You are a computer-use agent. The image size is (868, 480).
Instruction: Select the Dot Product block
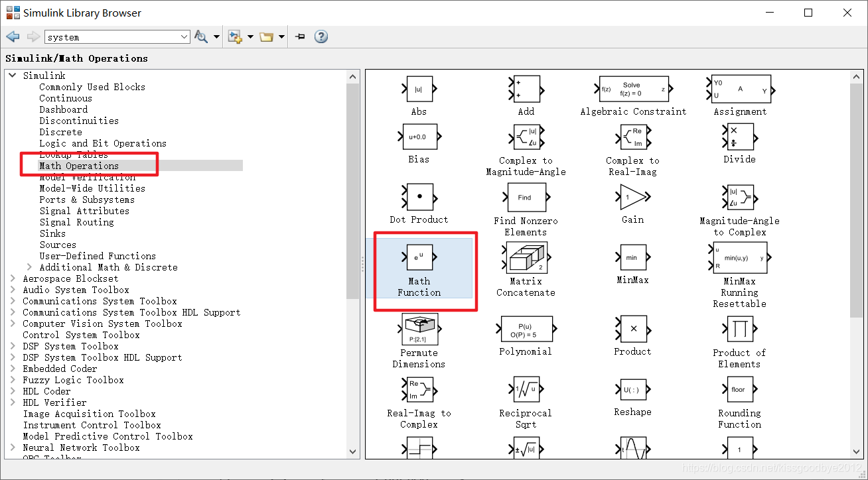point(419,197)
